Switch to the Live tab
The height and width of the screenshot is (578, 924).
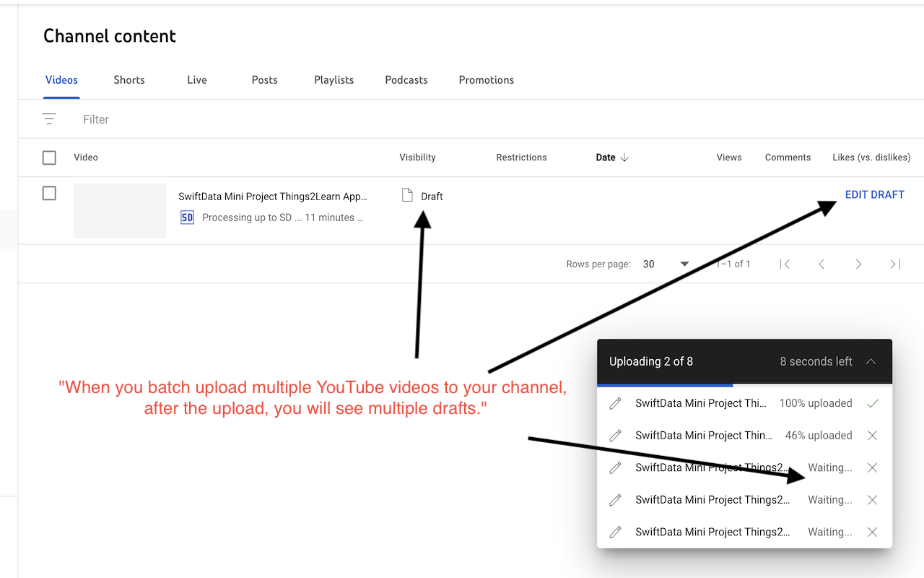(197, 80)
